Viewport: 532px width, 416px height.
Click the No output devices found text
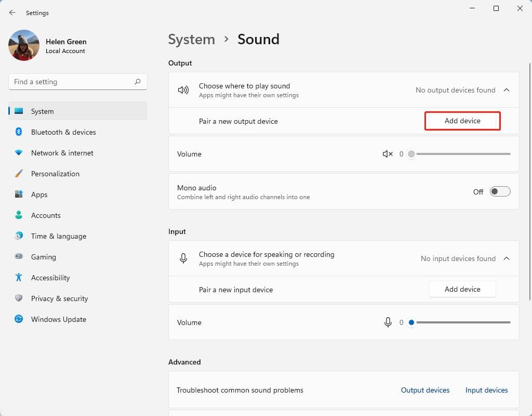pyautogui.click(x=455, y=90)
